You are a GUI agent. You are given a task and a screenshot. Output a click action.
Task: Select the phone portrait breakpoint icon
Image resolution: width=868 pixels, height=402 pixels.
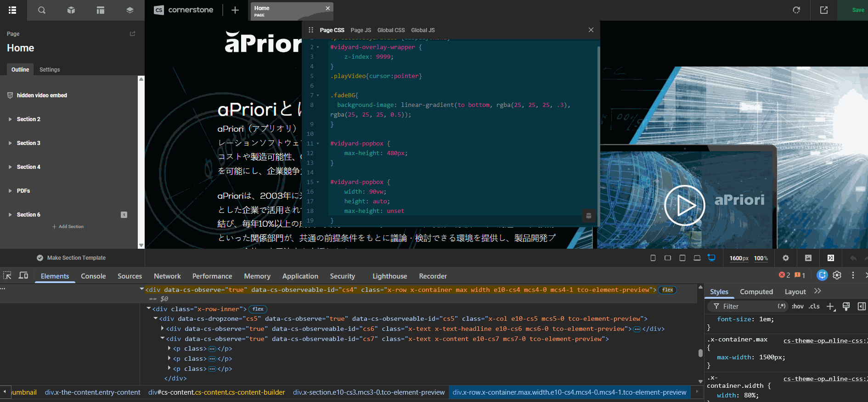[653, 258]
